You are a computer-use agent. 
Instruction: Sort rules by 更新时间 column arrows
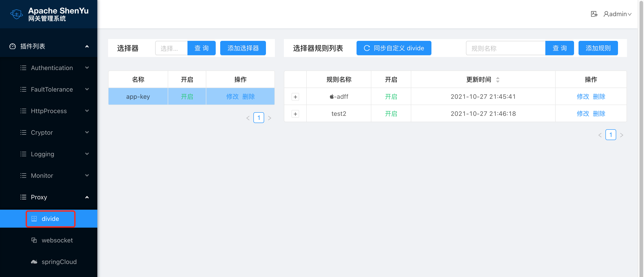(x=498, y=79)
